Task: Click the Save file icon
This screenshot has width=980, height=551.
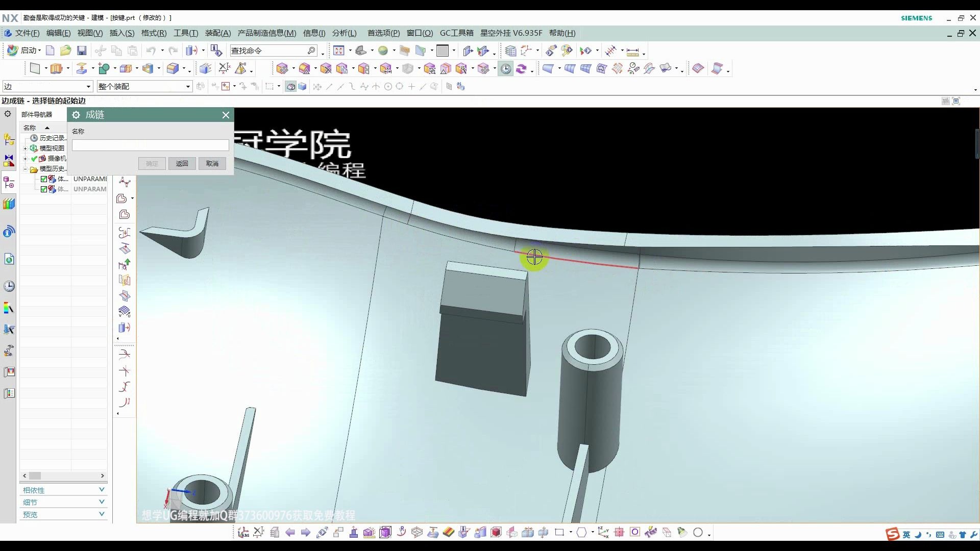Action: (82, 51)
